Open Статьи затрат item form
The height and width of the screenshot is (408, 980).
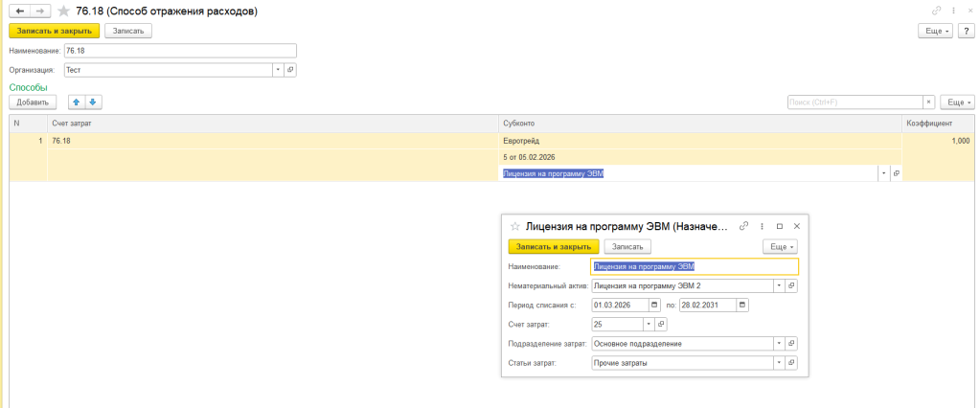coord(792,362)
